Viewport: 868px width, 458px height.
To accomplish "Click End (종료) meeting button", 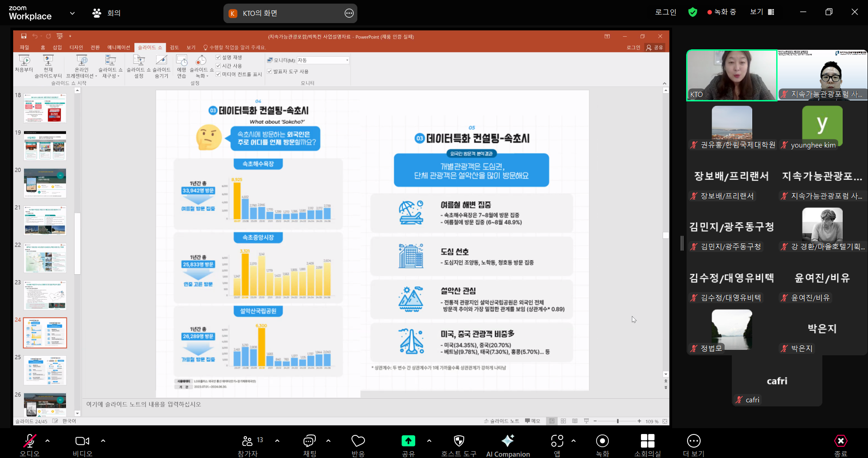I will 840,446.
